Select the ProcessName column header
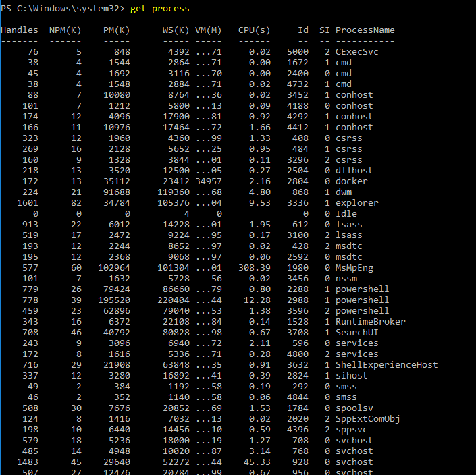Screen dimensions: 476x475 365,30
